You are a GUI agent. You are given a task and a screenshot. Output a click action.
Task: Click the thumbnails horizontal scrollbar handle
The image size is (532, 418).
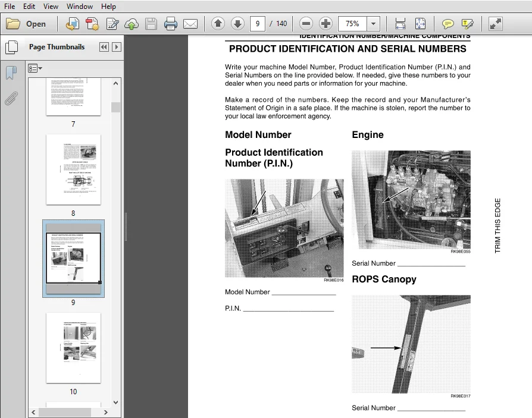pyautogui.click(x=65, y=412)
